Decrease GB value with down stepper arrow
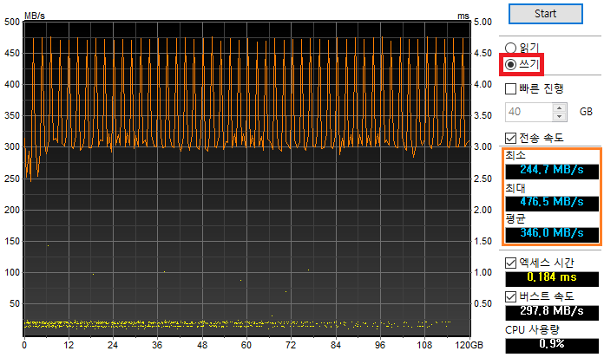The image size is (604, 364). coord(560,117)
